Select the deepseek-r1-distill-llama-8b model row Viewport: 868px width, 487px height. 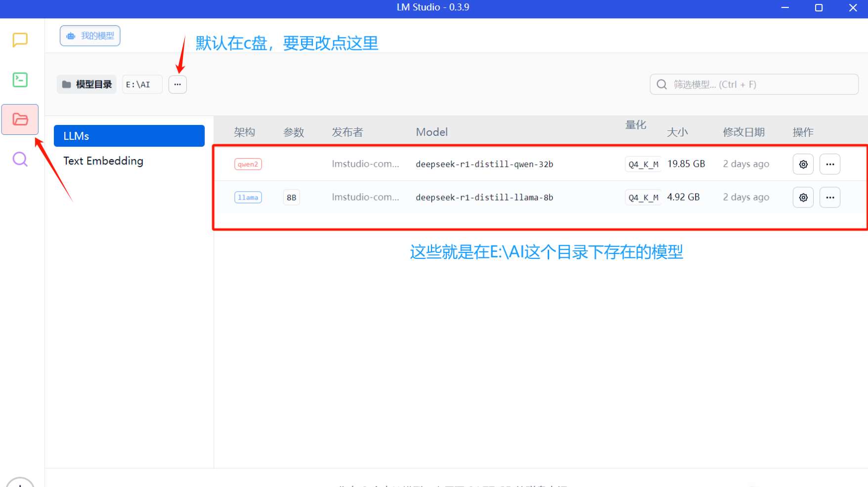[484, 198]
